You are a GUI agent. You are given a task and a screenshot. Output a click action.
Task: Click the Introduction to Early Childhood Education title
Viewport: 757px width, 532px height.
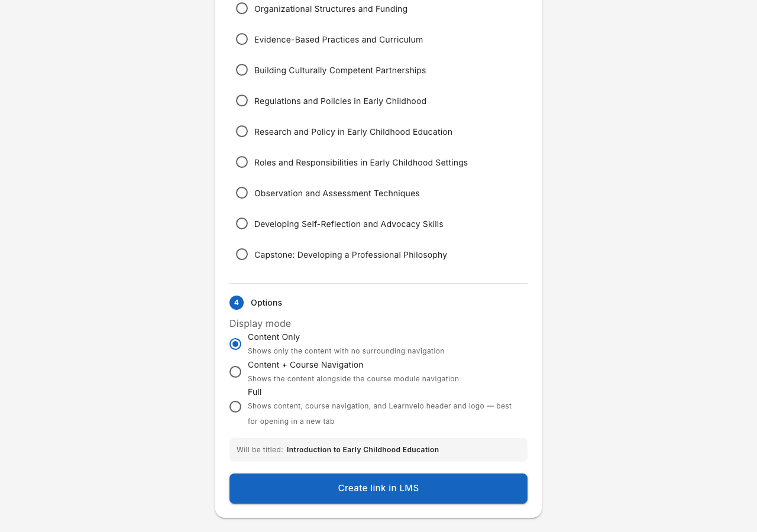coord(363,450)
